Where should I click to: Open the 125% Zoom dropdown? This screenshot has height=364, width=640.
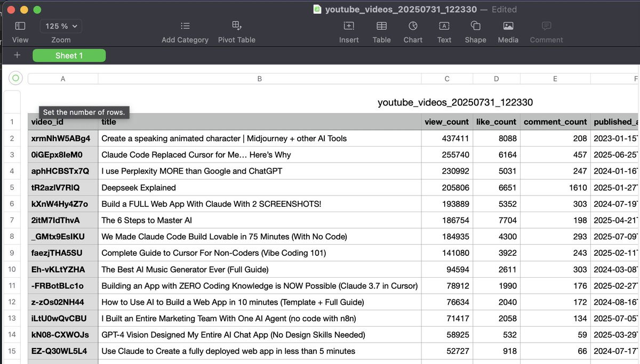pos(61,26)
